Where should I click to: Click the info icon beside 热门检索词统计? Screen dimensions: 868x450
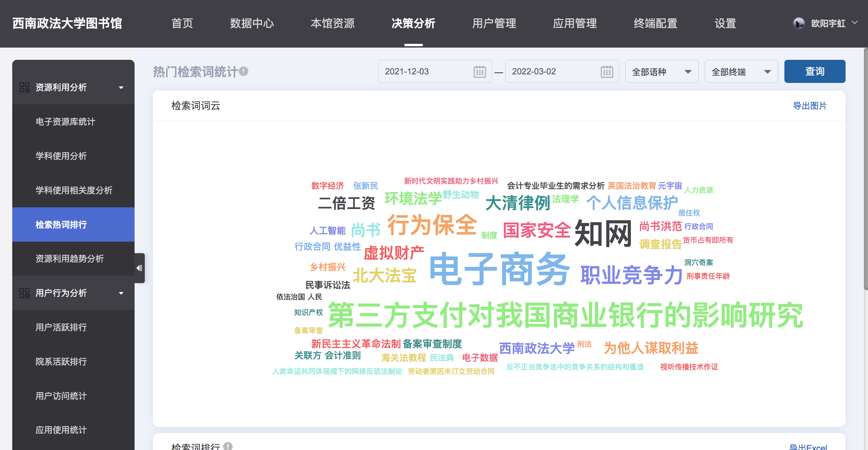click(244, 71)
